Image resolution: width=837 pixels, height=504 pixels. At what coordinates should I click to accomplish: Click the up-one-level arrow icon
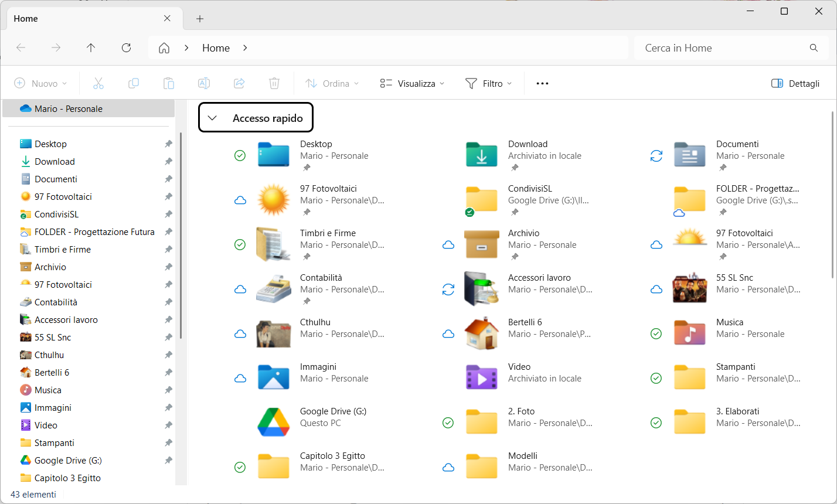pos(91,47)
